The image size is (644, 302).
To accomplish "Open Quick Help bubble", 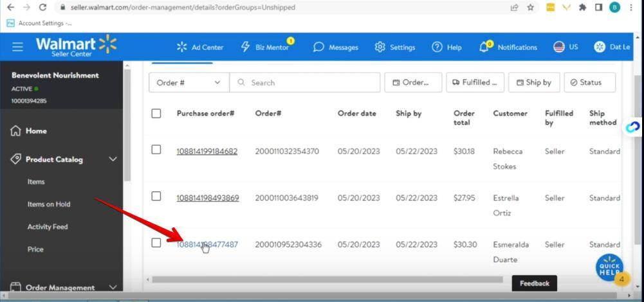I will point(609,267).
